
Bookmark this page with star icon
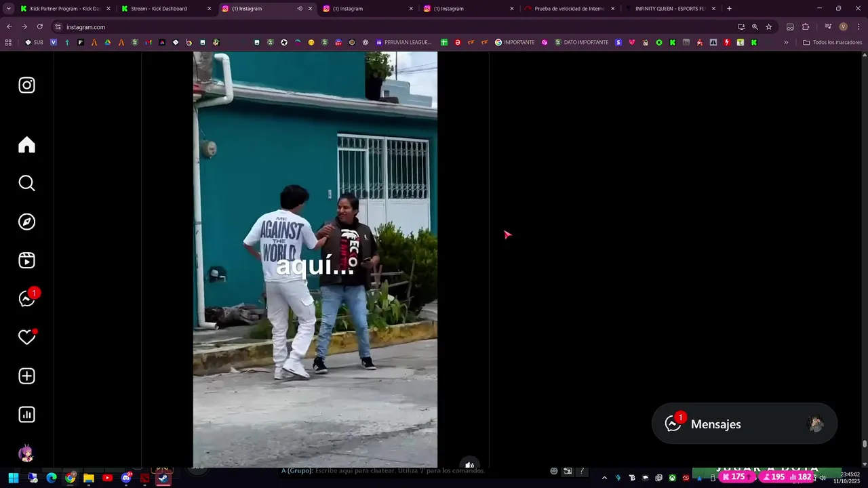(x=768, y=27)
